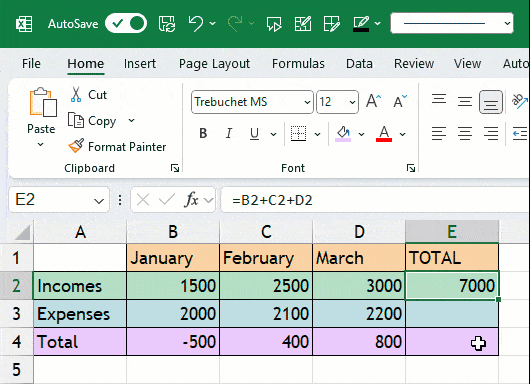The image size is (530, 384).
Task: Switch to the Home tab
Action: pos(86,64)
